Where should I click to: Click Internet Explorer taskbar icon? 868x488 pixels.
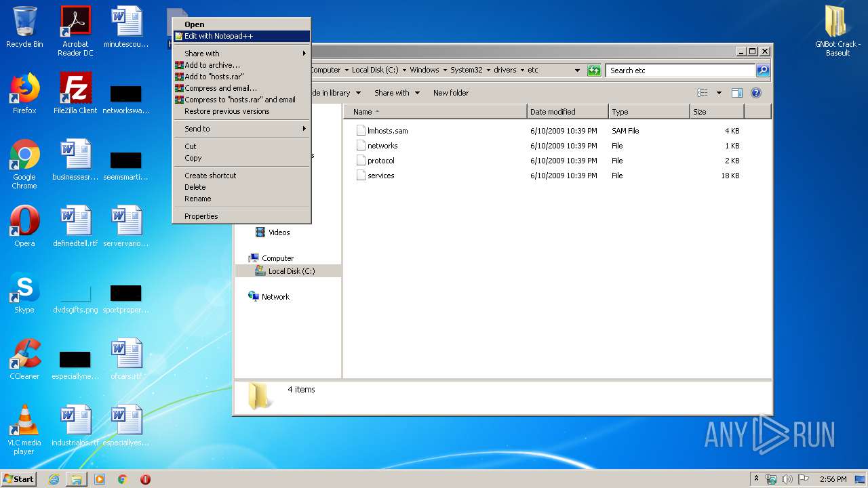tap(54, 479)
